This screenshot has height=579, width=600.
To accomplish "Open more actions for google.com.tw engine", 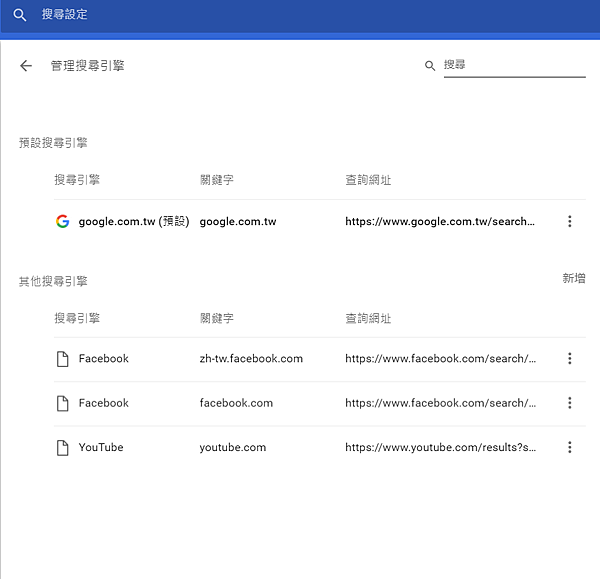I will 569,221.
